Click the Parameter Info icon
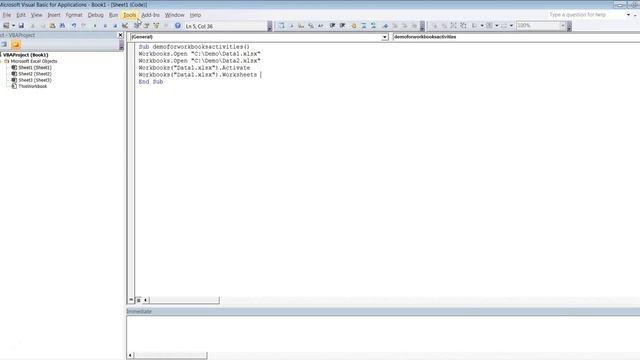 (311, 26)
